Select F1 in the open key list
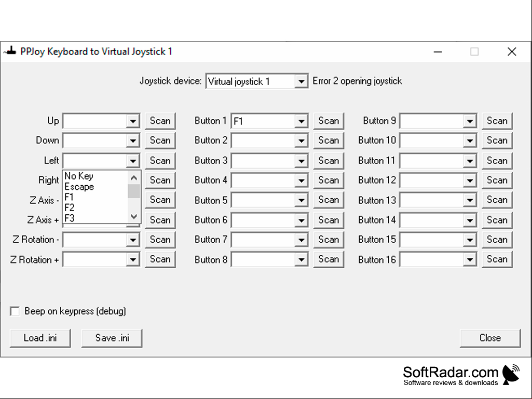Image resolution: width=532 pixels, height=399 pixels. pos(96,197)
